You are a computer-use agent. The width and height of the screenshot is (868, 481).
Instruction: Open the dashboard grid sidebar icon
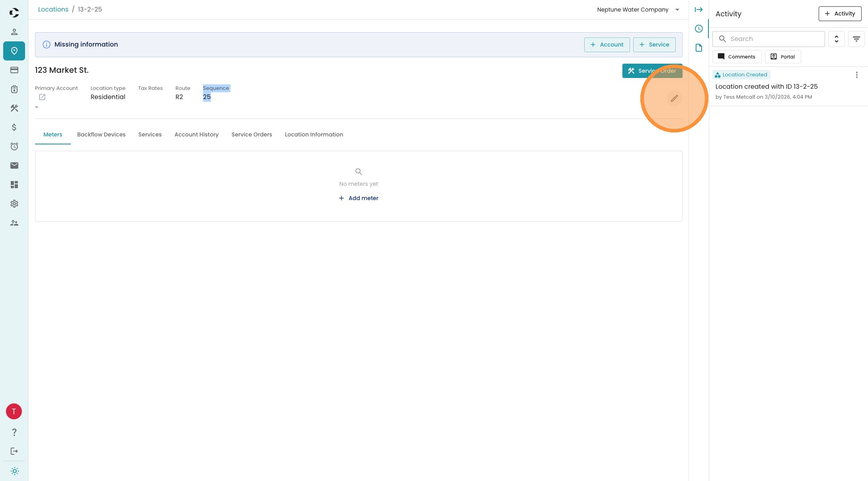tap(14, 185)
